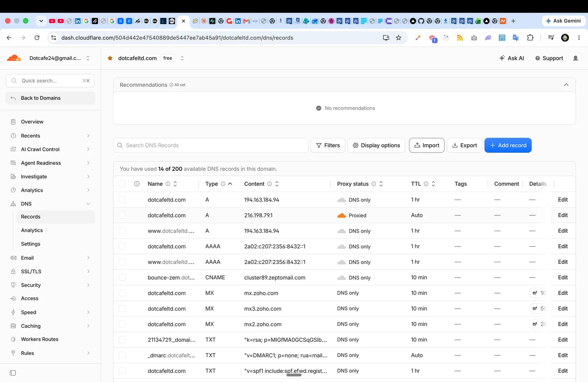Expand the SSL/TLS sidebar section
Viewport: 588px width, 382px height.
click(x=50, y=271)
